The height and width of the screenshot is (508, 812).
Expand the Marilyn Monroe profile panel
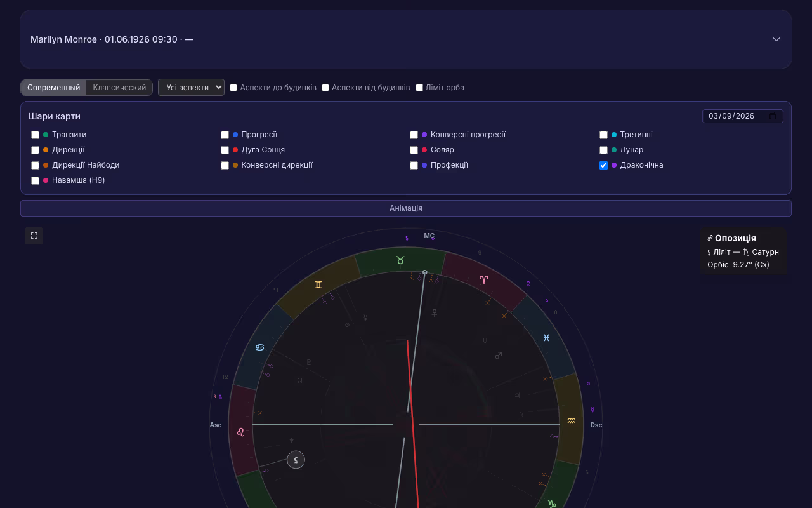[776, 39]
